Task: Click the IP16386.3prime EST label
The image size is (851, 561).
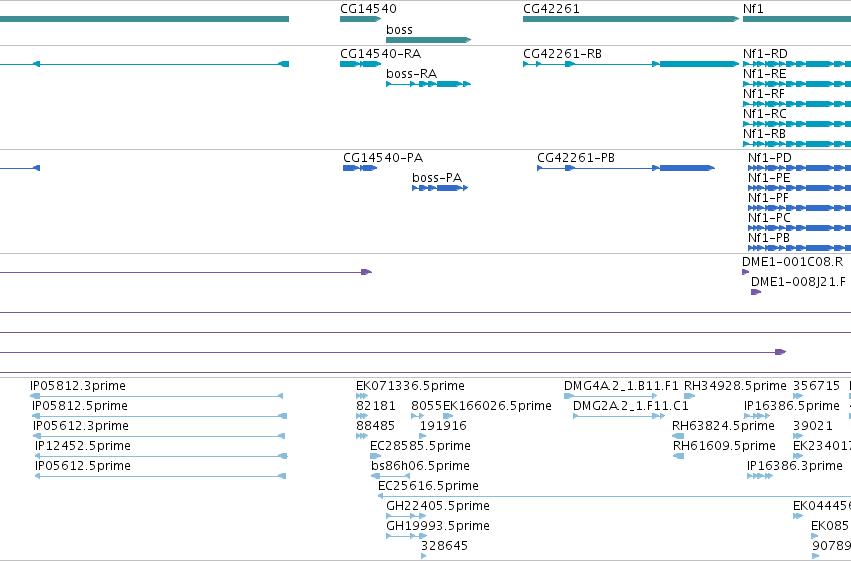Action: (795, 466)
